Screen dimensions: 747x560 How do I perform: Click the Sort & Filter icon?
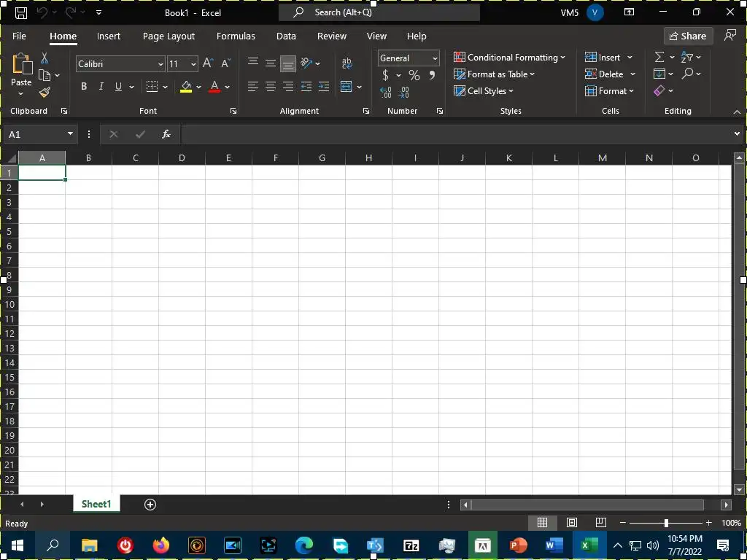pyautogui.click(x=686, y=57)
